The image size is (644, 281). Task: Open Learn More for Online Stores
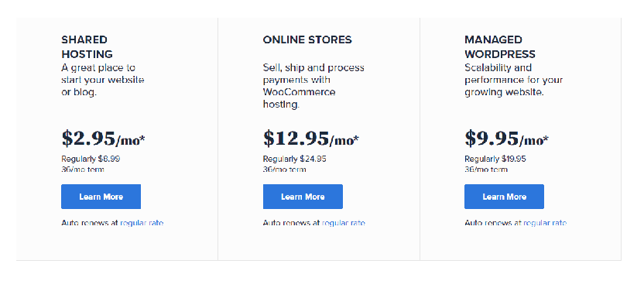coord(303,197)
